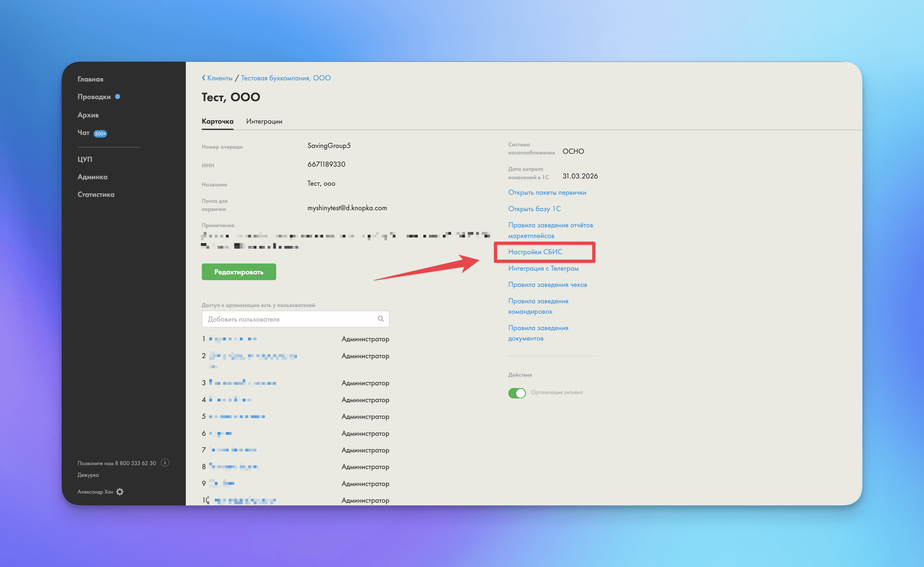Click the search magnifier in user field

[x=380, y=319]
